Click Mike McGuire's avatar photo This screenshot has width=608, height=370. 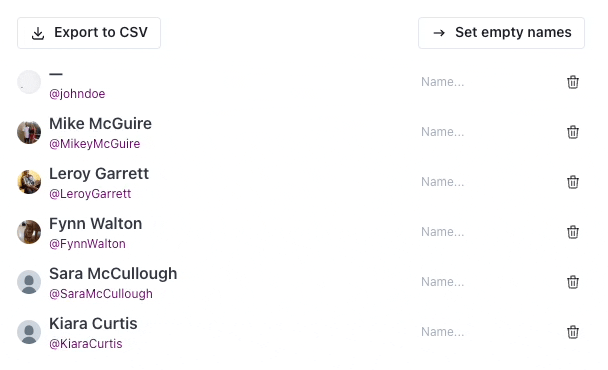click(x=29, y=132)
